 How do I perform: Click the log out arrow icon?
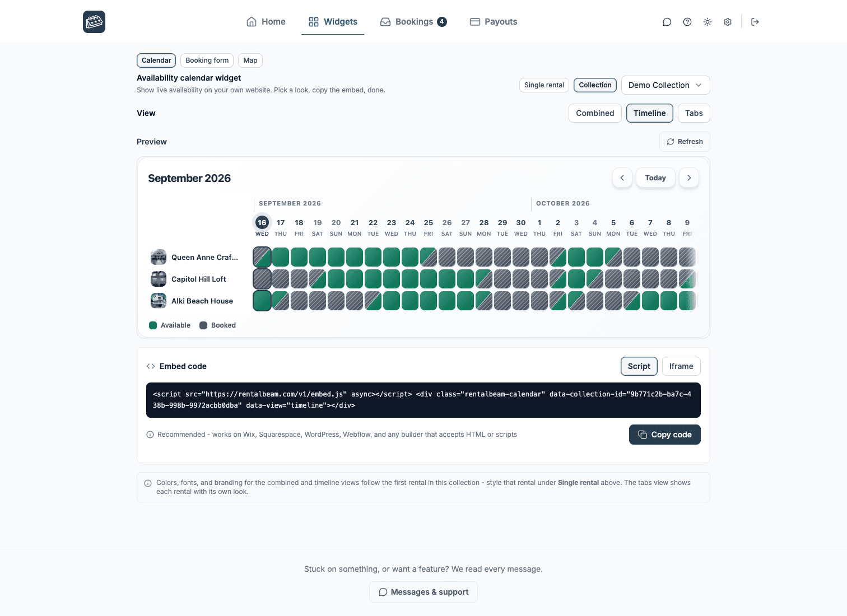(x=755, y=22)
